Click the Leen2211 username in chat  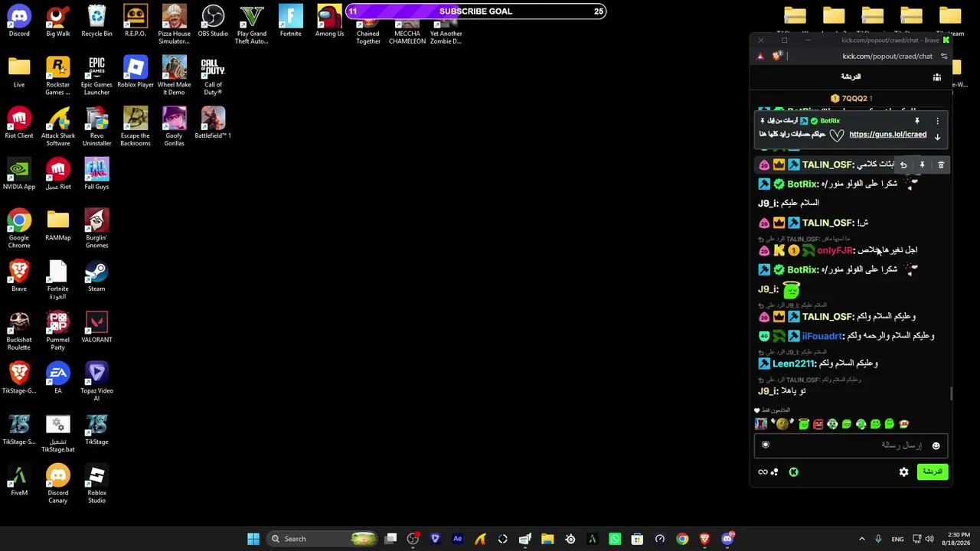tap(793, 364)
